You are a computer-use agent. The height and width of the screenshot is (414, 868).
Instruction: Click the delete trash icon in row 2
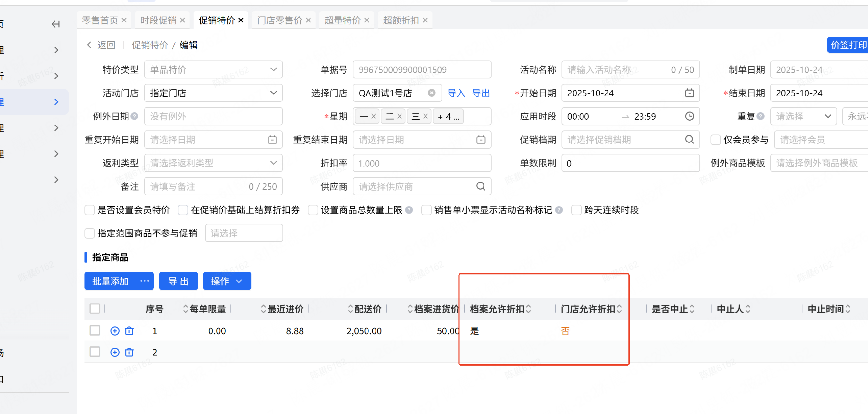click(x=129, y=353)
